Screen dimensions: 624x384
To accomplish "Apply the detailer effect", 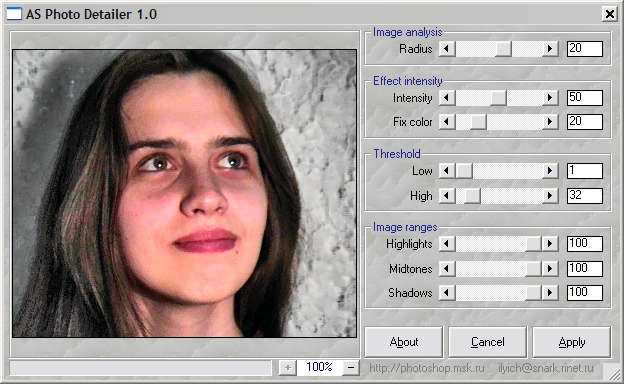I will point(571,342).
